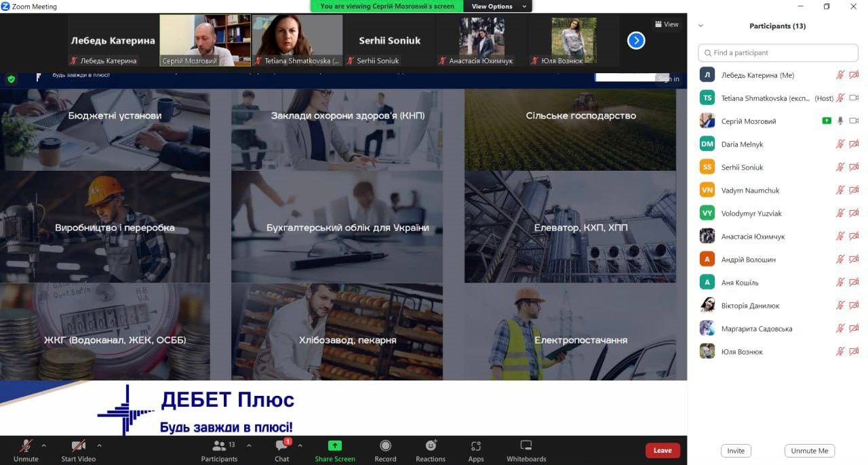Open the Reactions menu icon
The height and width of the screenshot is (465, 868).
[431, 447]
